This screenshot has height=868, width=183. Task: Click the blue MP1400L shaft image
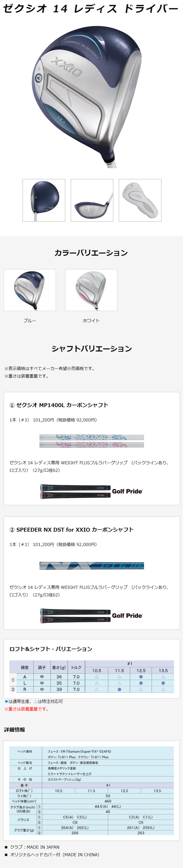[92, 437]
